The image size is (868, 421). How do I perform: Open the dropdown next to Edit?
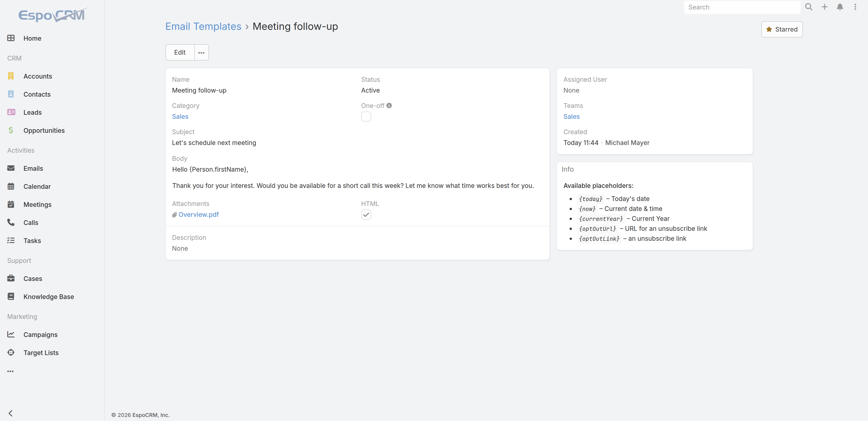[201, 53]
